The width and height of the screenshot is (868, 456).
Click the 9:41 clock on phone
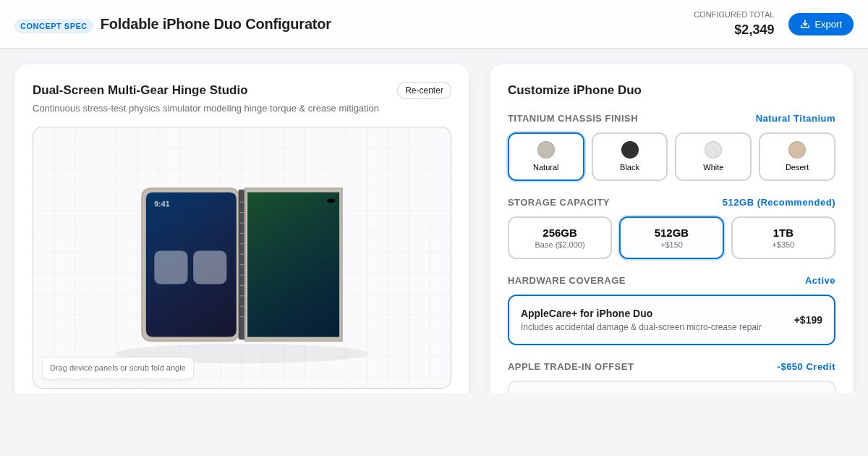162,204
